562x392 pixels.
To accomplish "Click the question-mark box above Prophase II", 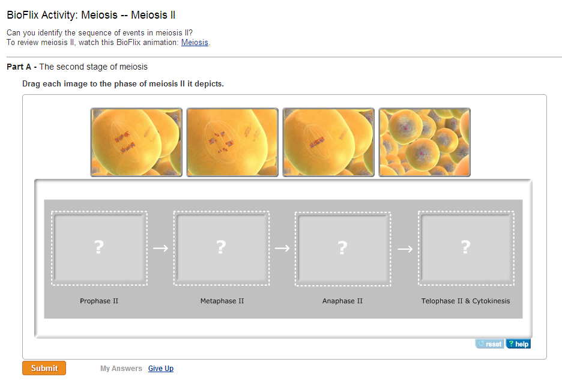I will click(99, 248).
